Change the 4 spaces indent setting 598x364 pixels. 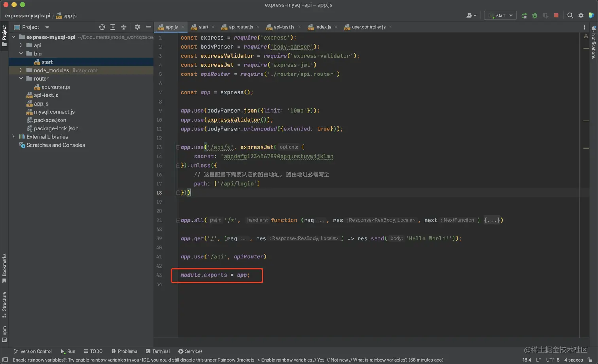(x=573, y=360)
